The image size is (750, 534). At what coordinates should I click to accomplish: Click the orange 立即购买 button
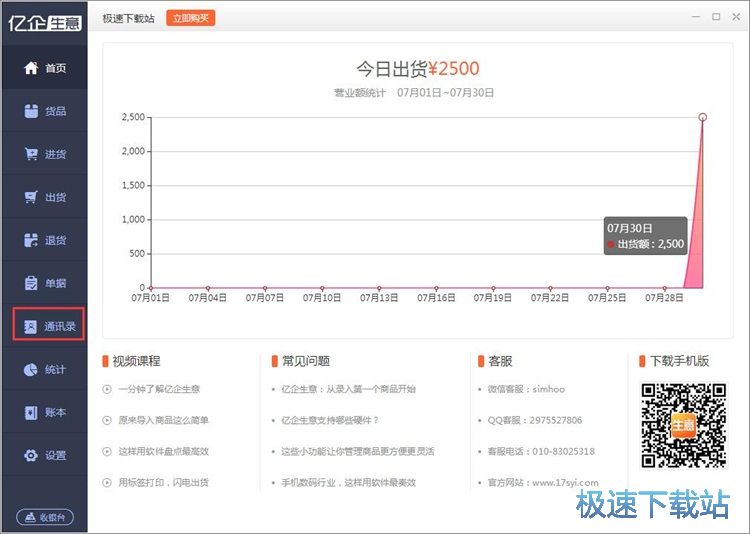click(190, 18)
